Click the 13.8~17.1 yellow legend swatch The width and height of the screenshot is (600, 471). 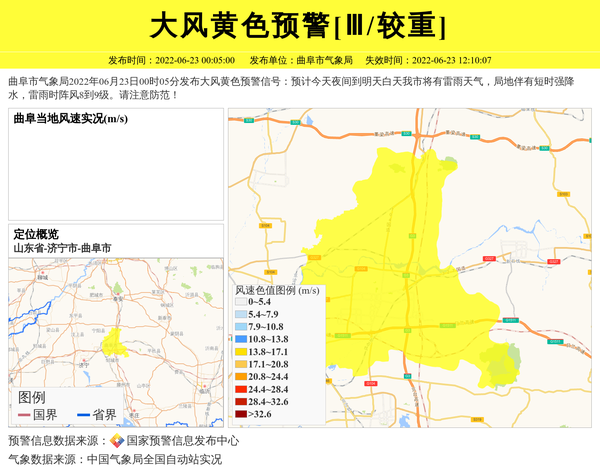pos(241,352)
